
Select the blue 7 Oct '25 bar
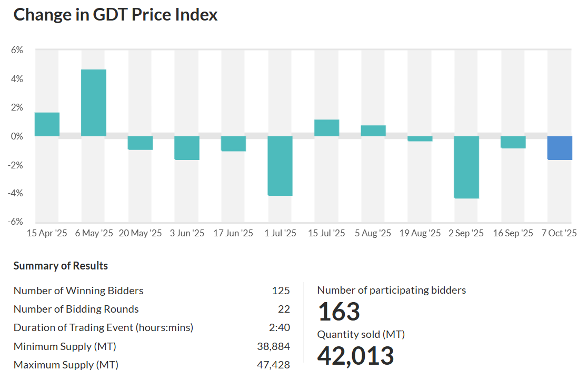(560, 148)
